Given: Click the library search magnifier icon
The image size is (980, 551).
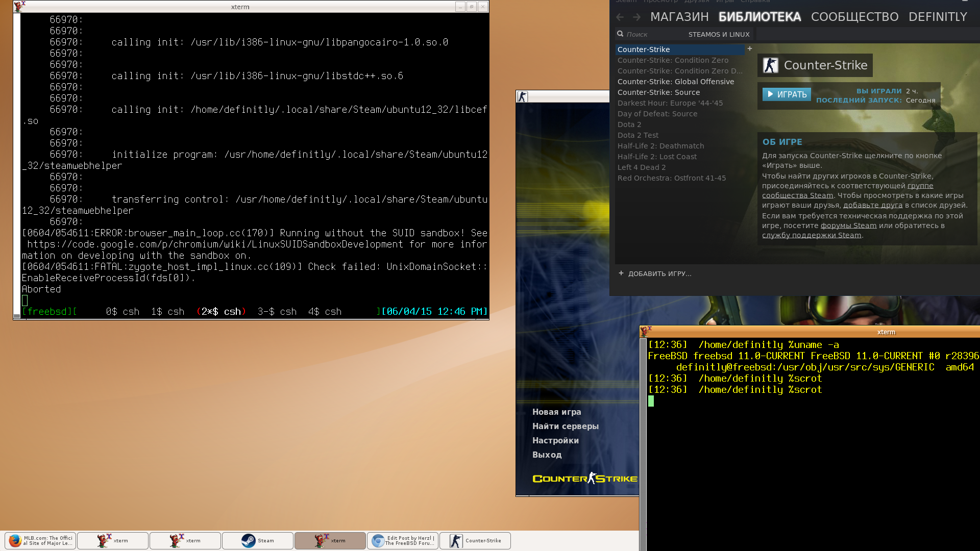Looking at the screenshot, I should [620, 34].
